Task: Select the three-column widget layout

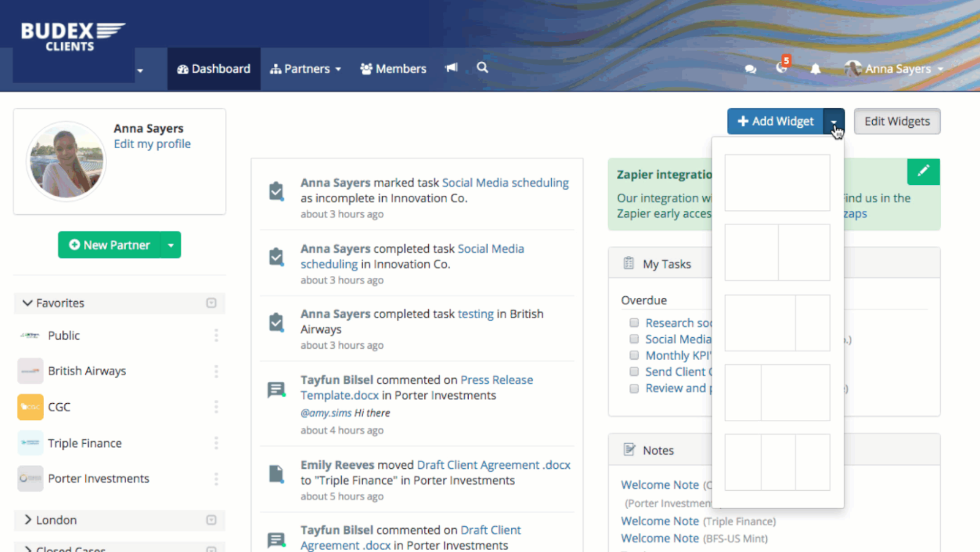Action: tap(777, 463)
